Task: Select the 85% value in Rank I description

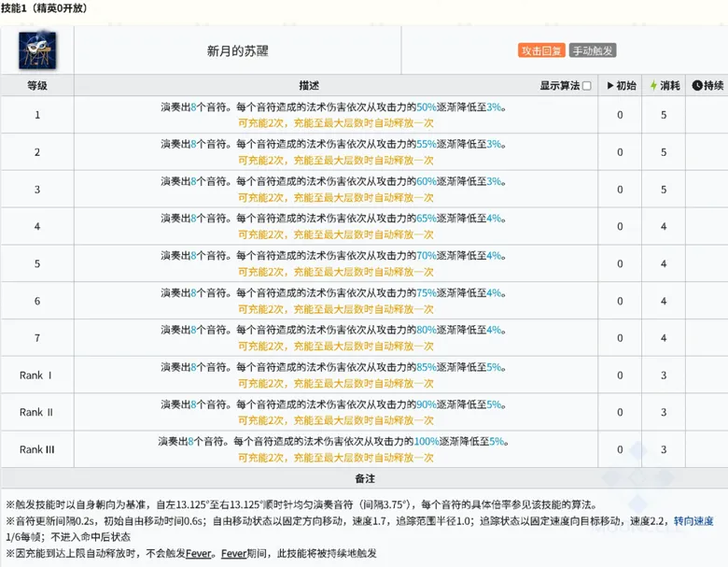Action: click(x=427, y=367)
